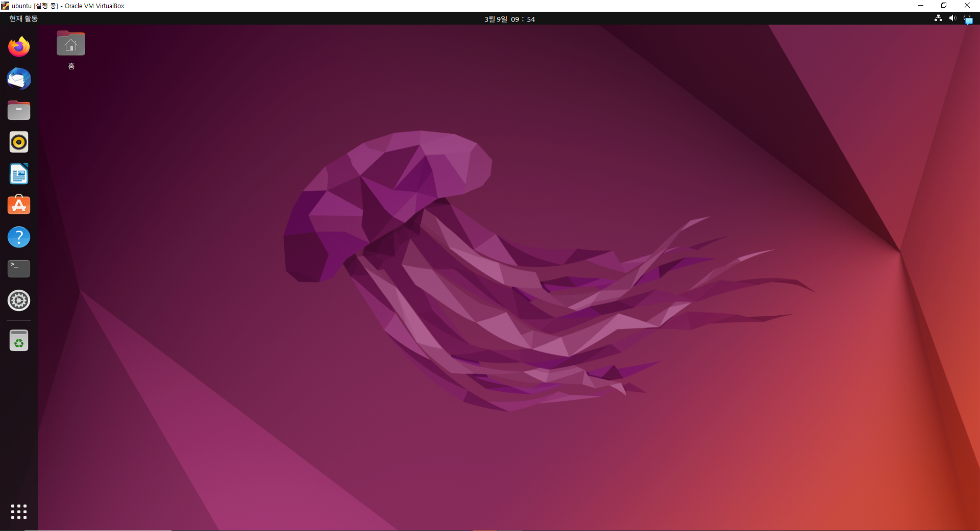980x531 pixels.
Task: Open the Settings gear icon
Action: (19, 300)
